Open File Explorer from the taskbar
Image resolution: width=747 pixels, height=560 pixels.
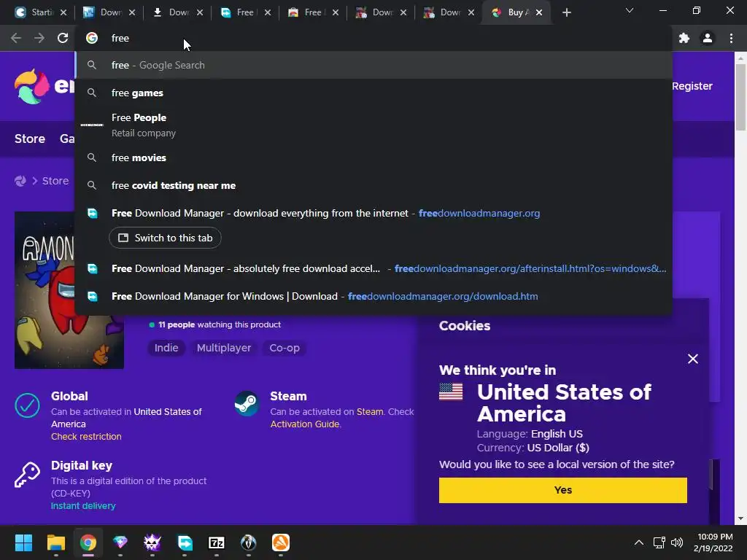tap(55, 542)
